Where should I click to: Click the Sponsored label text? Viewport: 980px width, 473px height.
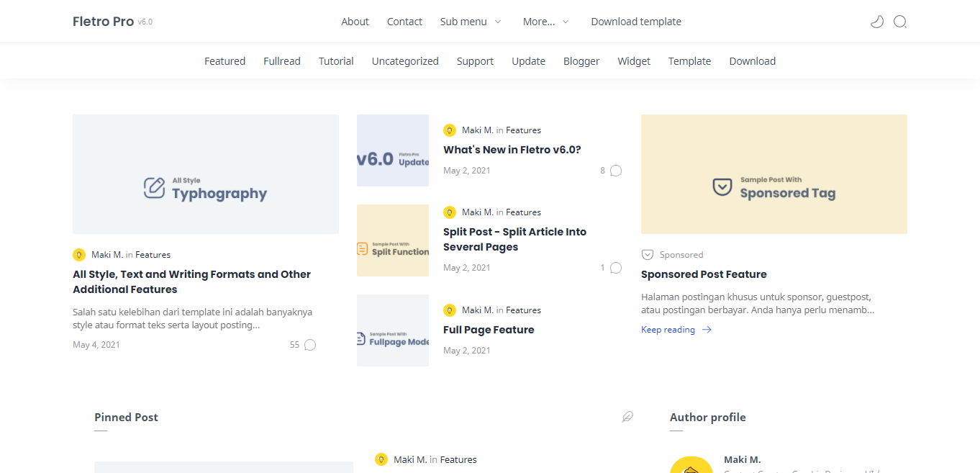(x=681, y=255)
